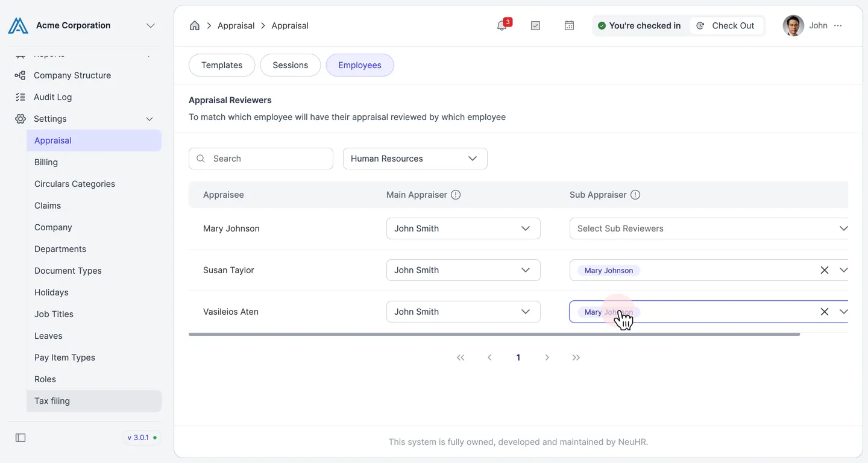
Task: Open the Human Resources department filter
Action: coord(415,159)
